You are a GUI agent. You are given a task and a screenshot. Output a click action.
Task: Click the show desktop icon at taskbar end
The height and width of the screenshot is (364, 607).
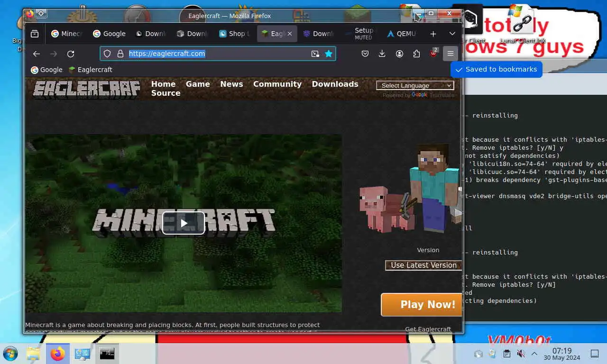(x=594, y=354)
